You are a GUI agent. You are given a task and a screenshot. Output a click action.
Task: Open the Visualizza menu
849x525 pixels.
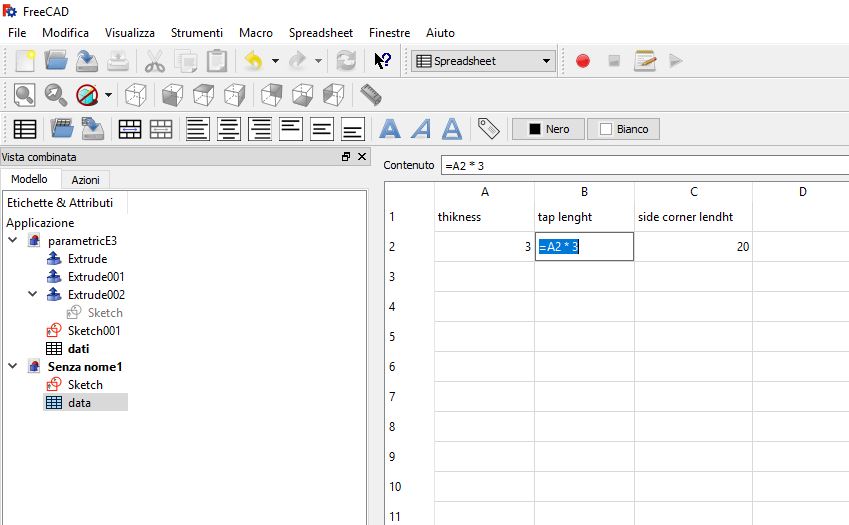[x=129, y=32]
